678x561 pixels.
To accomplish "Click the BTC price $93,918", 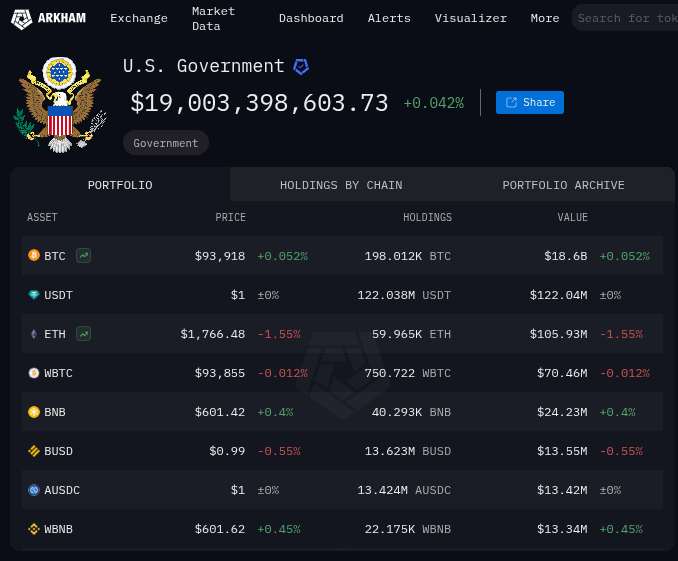I will point(220,256).
